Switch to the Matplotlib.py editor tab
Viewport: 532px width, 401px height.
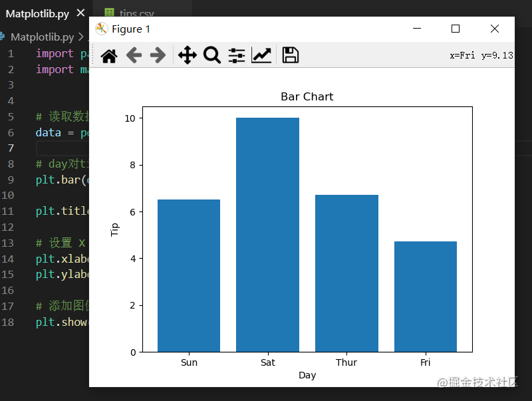coord(37,13)
